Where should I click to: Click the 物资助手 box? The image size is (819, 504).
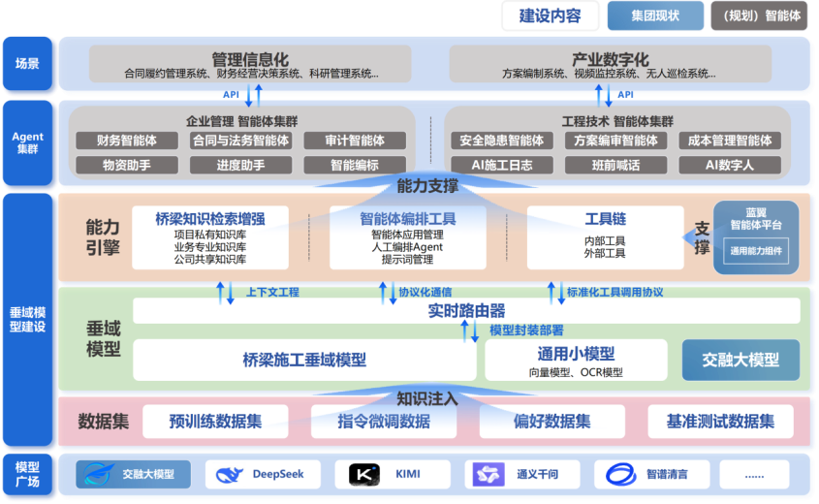pyautogui.click(x=127, y=165)
